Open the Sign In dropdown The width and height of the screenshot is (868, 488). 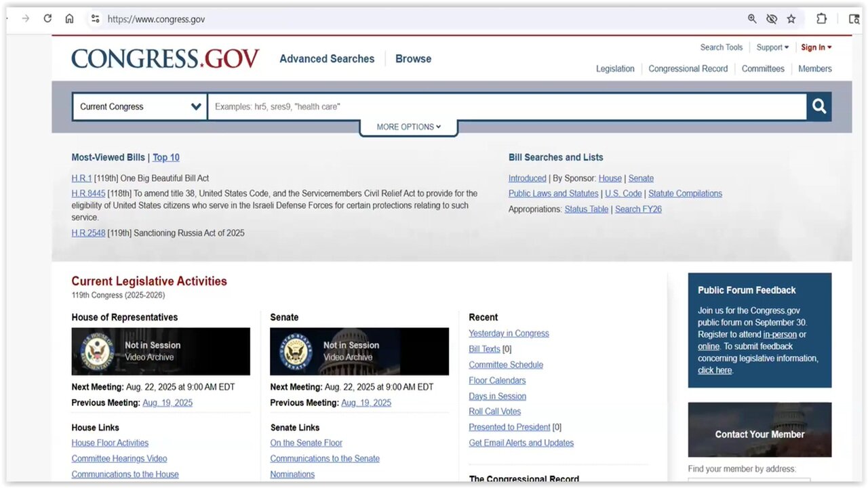point(816,47)
